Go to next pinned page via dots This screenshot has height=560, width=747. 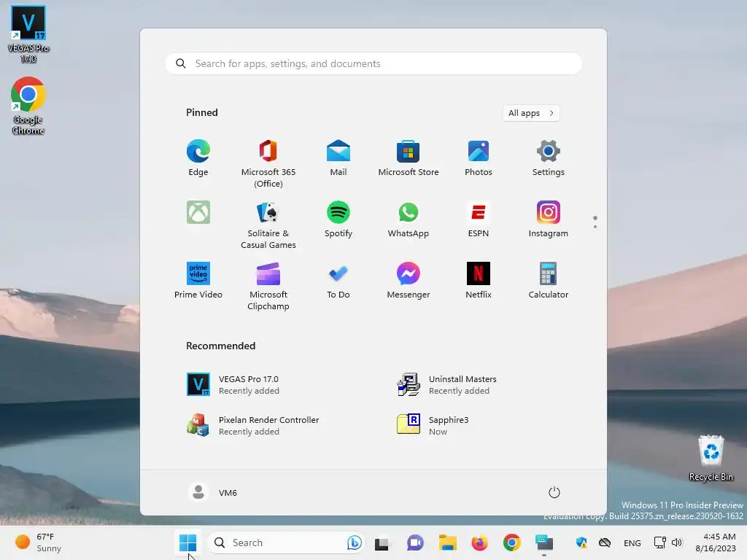[595, 226]
